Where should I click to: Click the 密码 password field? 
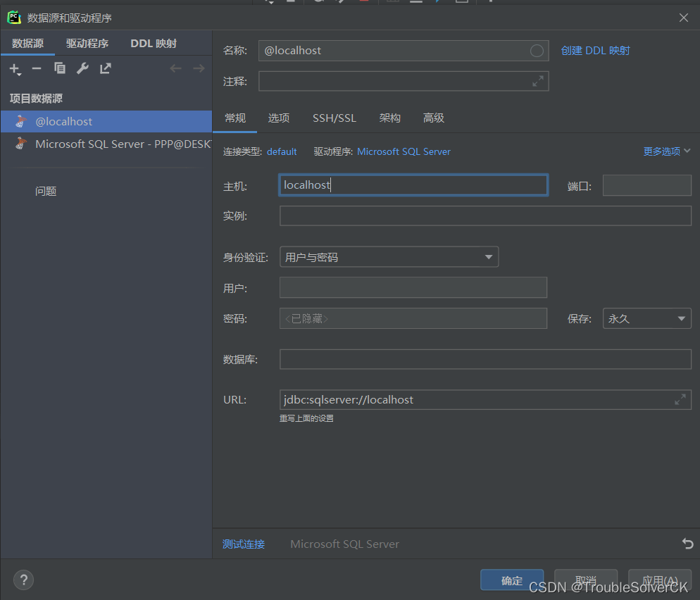pyautogui.click(x=413, y=318)
